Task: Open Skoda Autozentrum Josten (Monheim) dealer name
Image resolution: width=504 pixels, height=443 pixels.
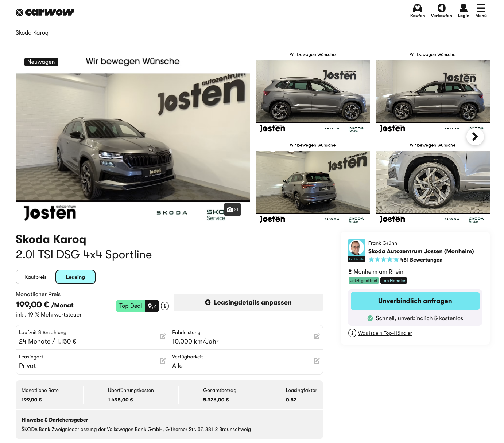Action: [421, 251]
